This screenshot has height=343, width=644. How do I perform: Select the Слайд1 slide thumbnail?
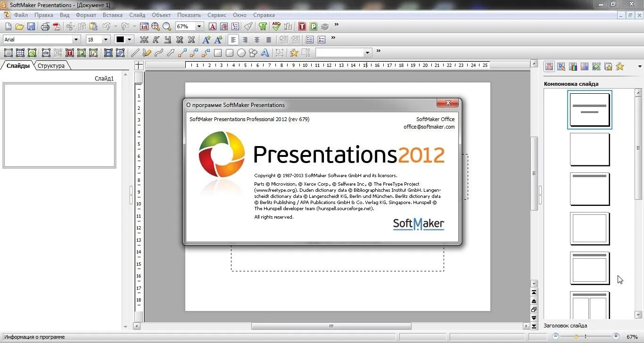point(59,125)
